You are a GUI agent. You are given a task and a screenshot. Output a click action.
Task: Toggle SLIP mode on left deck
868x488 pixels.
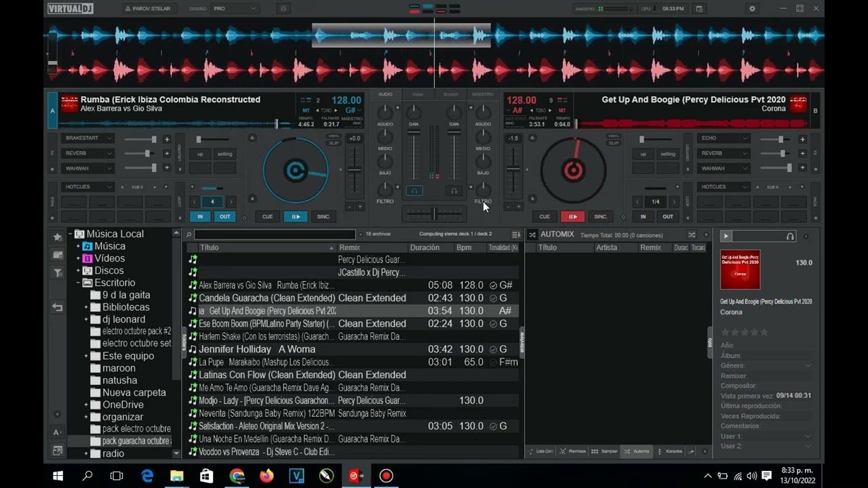click(x=334, y=143)
